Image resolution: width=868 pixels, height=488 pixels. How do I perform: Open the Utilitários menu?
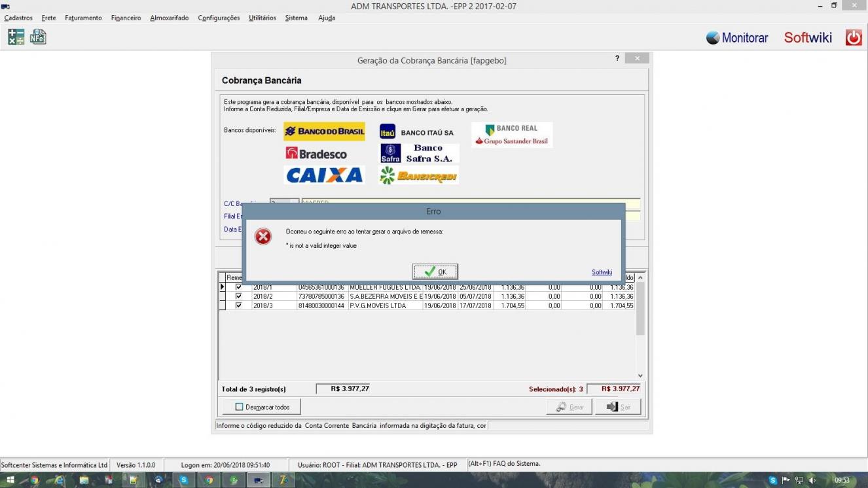point(262,18)
